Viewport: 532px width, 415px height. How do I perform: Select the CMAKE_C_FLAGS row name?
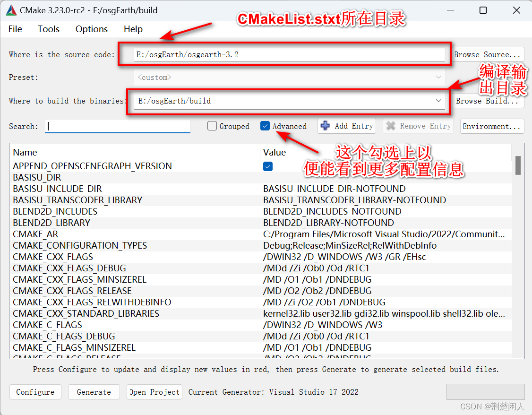[47, 325]
